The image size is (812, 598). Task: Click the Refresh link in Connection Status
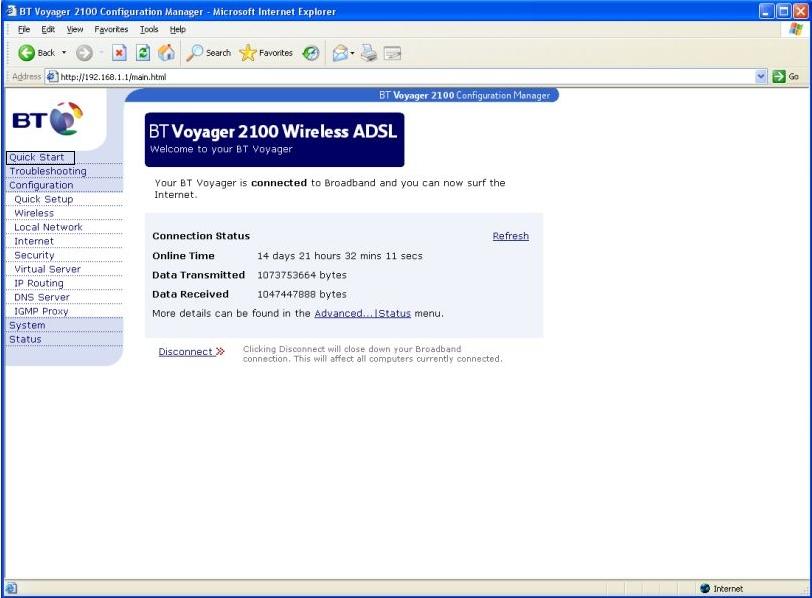(x=511, y=236)
